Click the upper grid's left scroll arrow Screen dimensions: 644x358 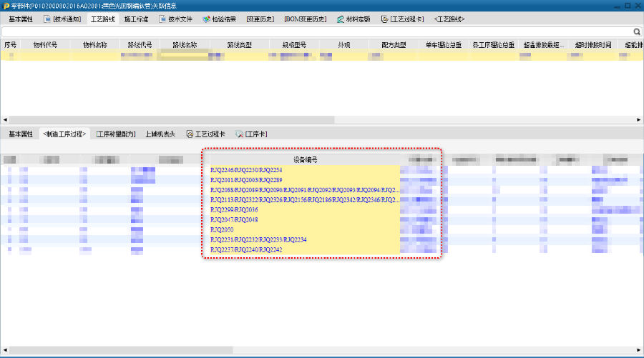click(x=5, y=120)
